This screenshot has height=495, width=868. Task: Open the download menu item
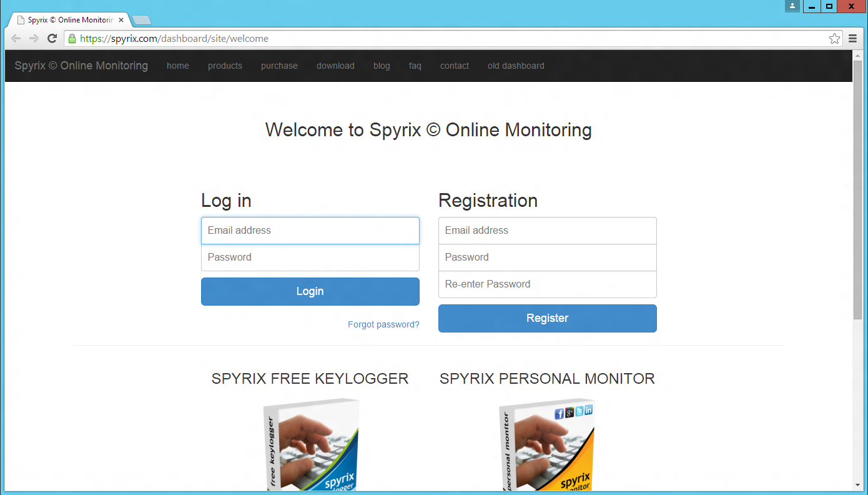pos(335,66)
